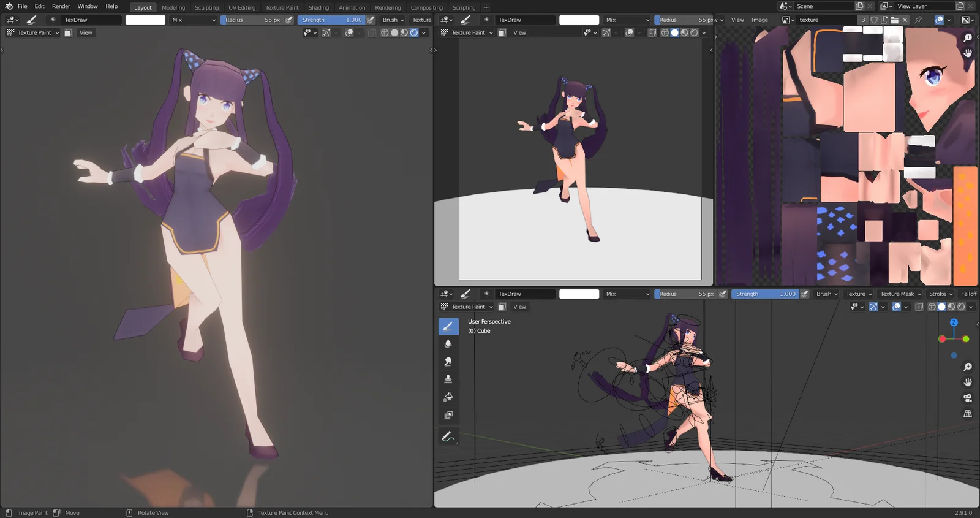Image resolution: width=980 pixels, height=518 pixels.
Task: Toggle gizmo display in the bottom-right viewport
Action: point(873,307)
